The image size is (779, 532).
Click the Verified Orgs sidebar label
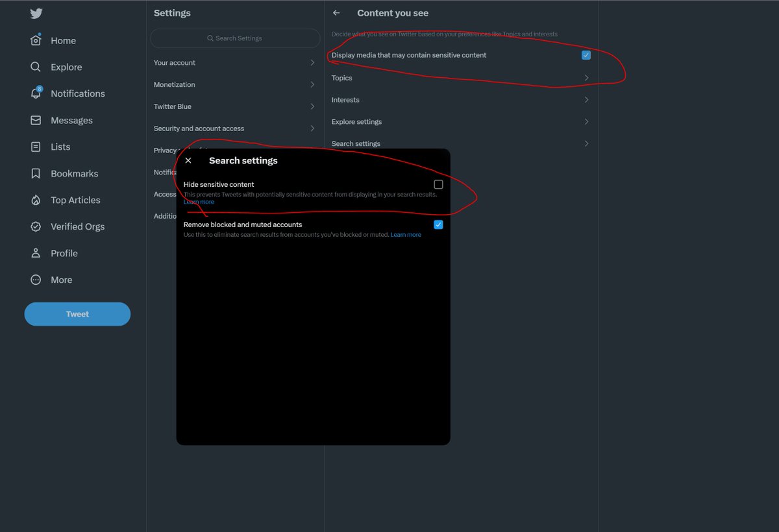click(x=77, y=226)
